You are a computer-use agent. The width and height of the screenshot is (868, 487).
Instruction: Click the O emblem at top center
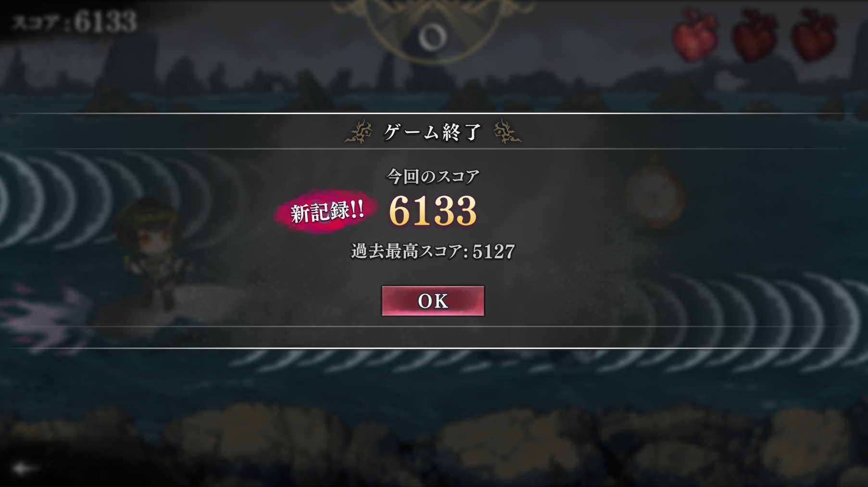coord(433,37)
